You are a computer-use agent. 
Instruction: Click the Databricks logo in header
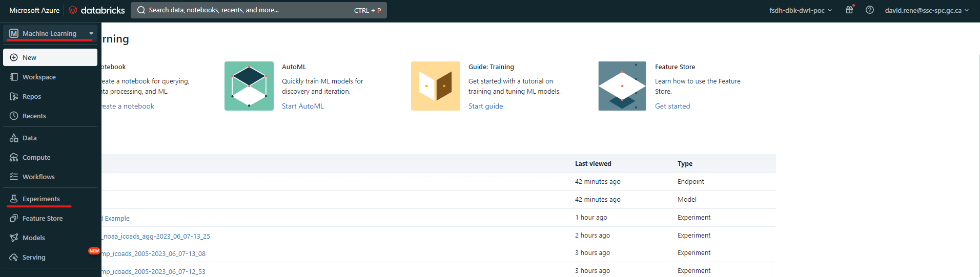click(x=97, y=10)
